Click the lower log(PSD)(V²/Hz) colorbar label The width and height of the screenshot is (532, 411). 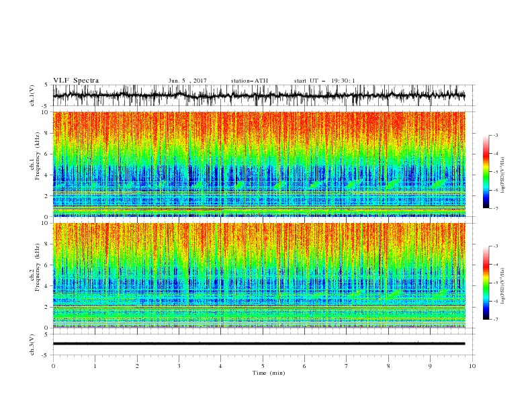pyautogui.click(x=502, y=286)
